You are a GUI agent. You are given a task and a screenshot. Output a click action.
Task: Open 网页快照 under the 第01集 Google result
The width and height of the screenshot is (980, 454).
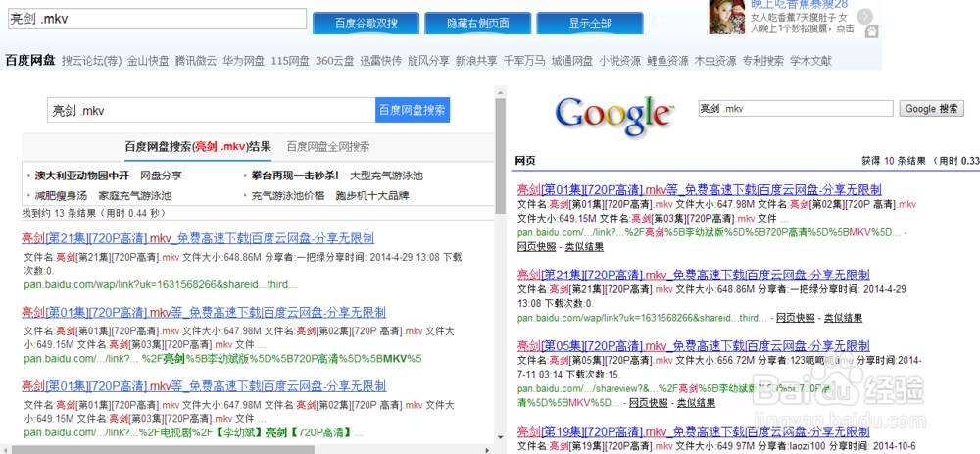pyautogui.click(x=536, y=247)
